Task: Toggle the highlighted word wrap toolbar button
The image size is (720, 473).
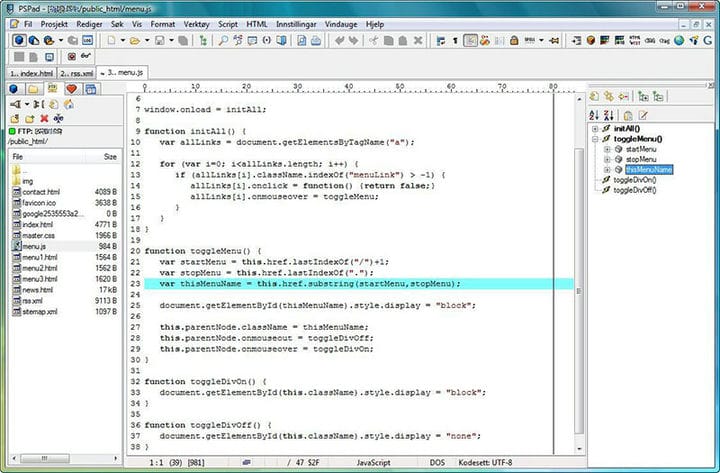Action: tap(470, 41)
